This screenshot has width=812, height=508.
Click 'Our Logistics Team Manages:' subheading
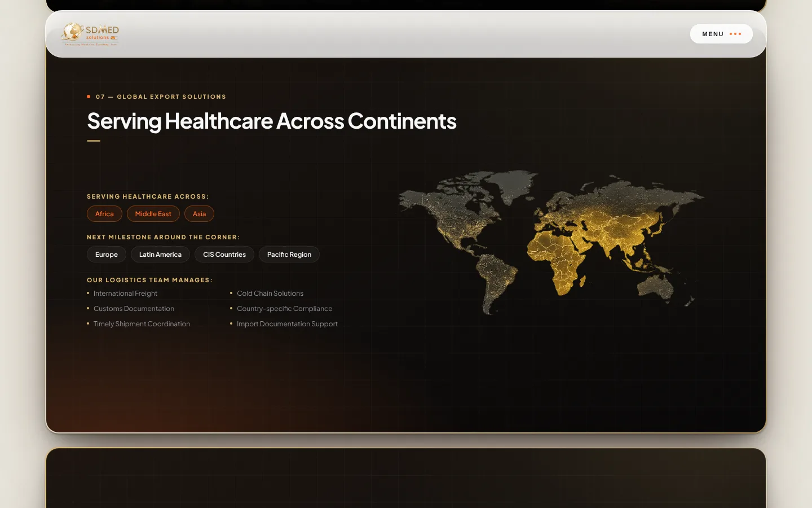(x=150, y=280)
